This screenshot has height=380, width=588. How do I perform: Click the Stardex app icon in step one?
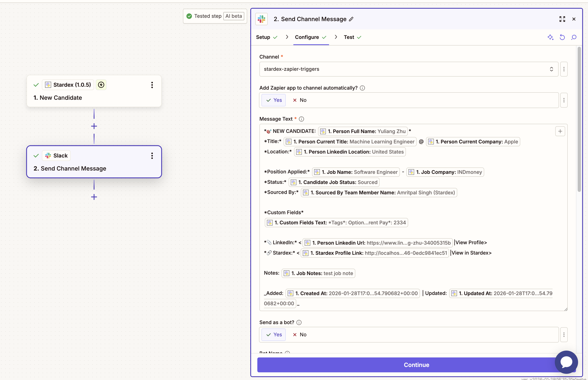tap(48, 85)
